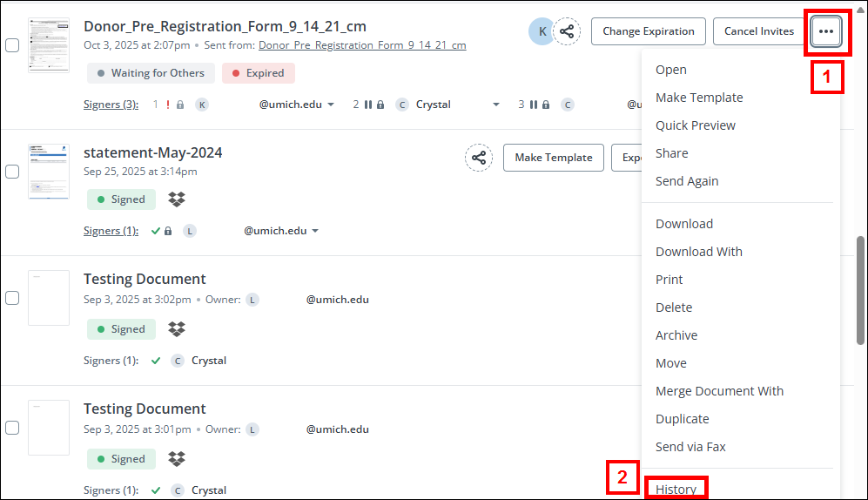Click pause icon next to signer 3
The width and height of the screenshot is (868, 500).
point(534,105)
